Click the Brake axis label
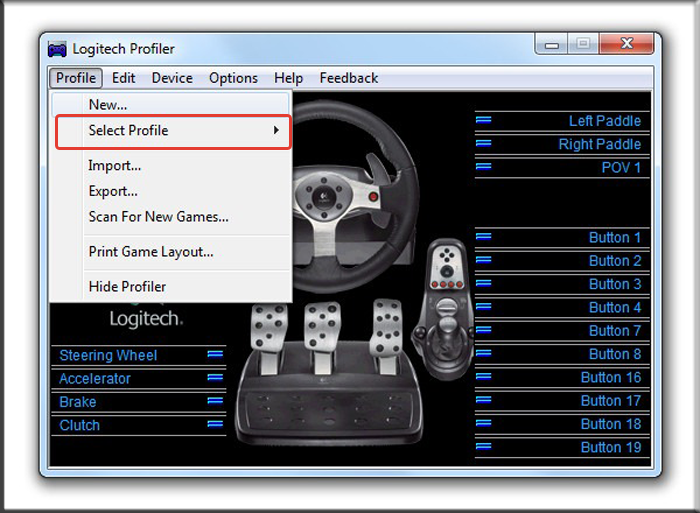Screen dimensions: 700x513 [x=78, y=402]
